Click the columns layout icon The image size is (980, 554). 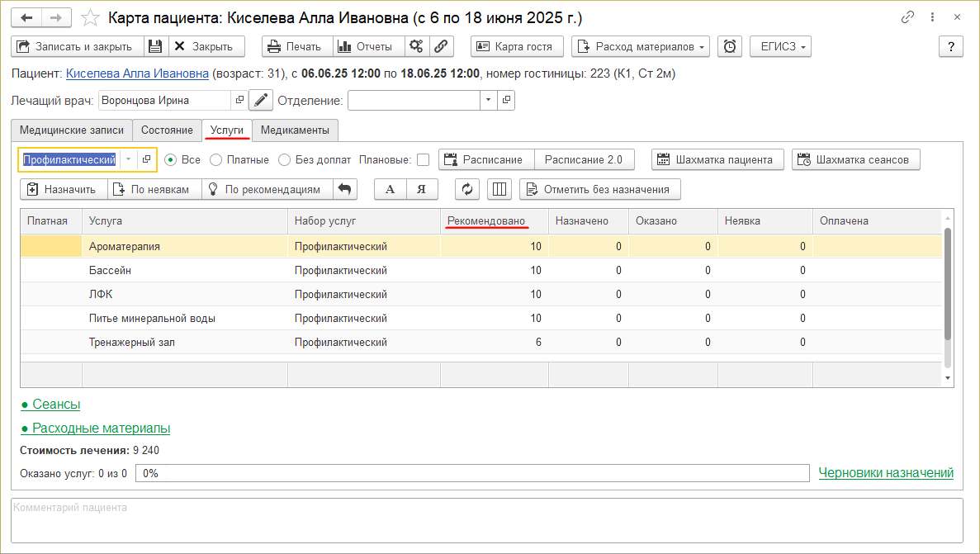499,190
